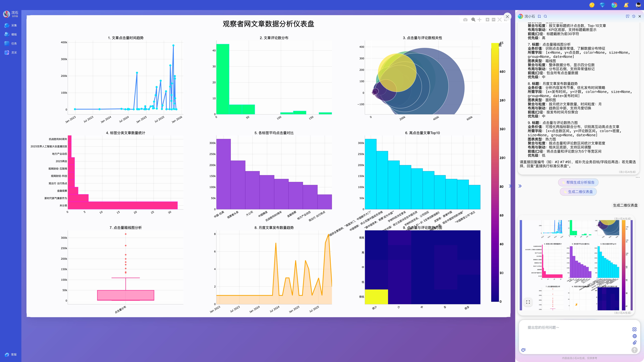Select the Plotly zoom magnifier tool
This screenshot has width=644, height=362.
pos(473,20)
